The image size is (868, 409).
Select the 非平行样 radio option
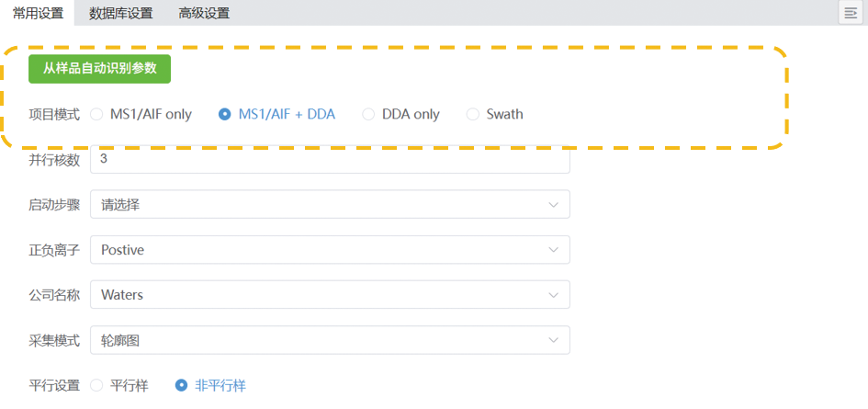(182, 385)
